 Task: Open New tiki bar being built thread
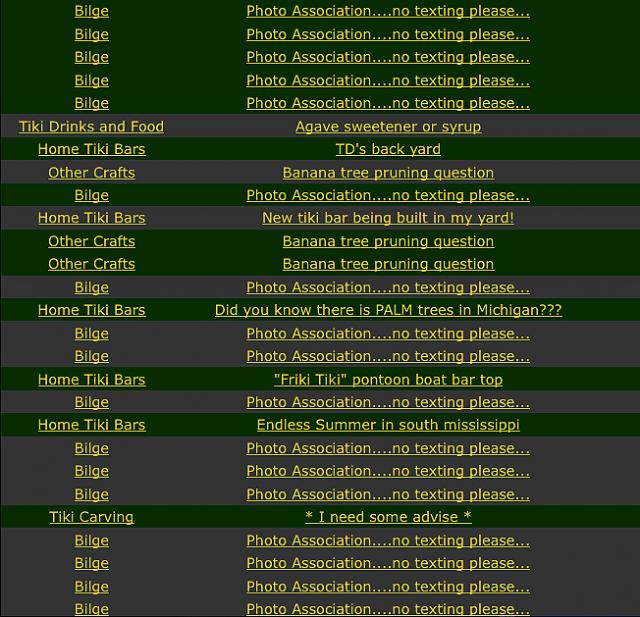[x=388, y=218]
